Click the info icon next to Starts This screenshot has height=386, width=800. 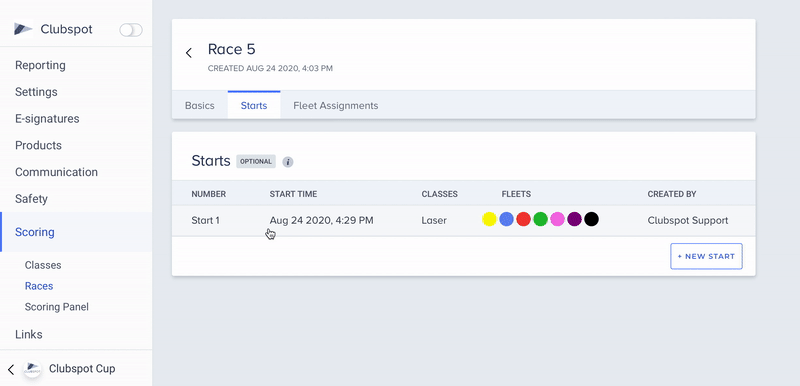click(x=288, y=162)
